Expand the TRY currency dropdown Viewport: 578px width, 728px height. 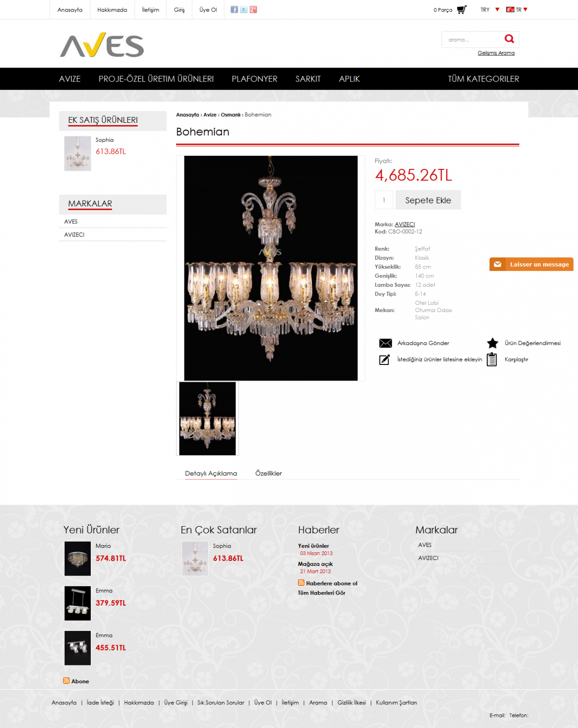click(x=490, y=10)
